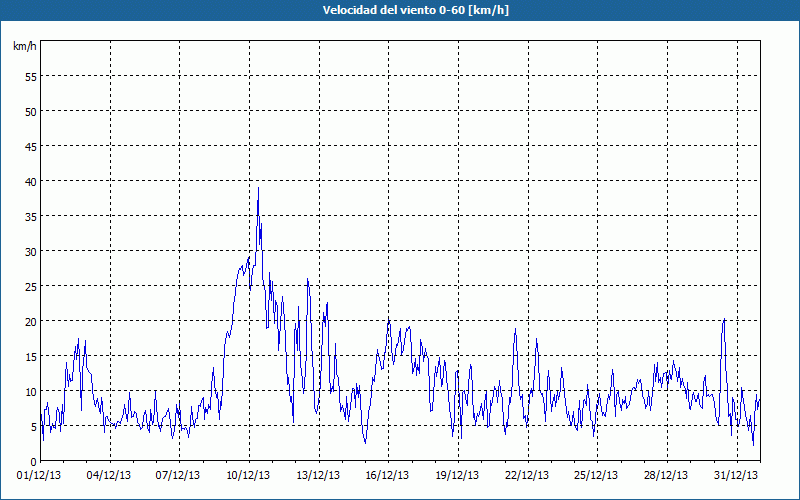
Task: Select the 25/12/13 date label
Action: pyautogui.click(x=596, y=476)
